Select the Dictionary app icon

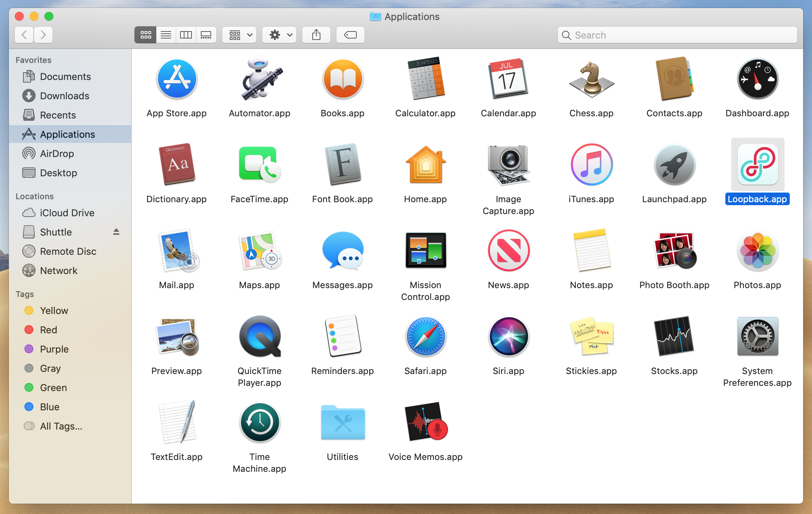coord(177,164)
